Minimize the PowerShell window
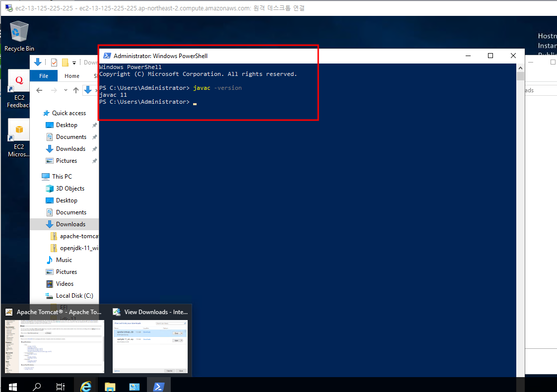 coord(468,56)
